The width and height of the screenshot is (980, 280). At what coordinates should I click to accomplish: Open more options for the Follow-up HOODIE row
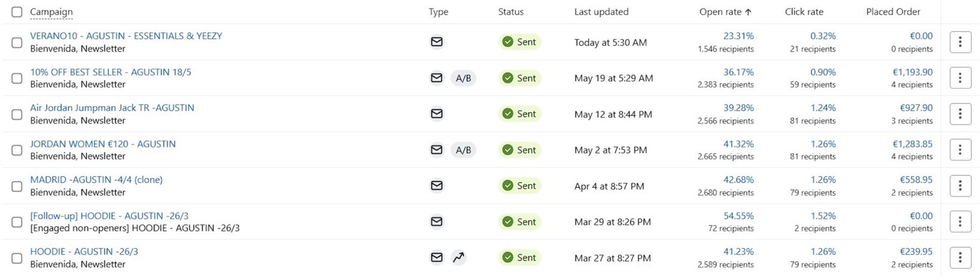click(x=960, y=222)
